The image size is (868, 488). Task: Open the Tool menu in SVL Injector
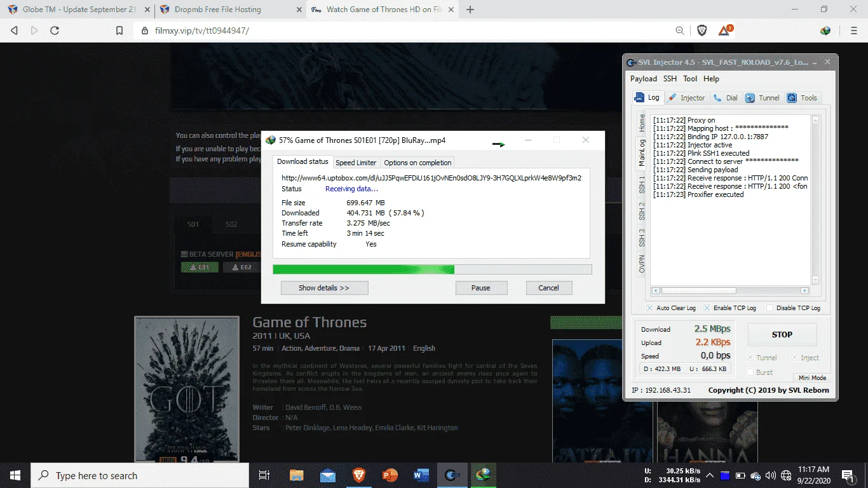[x=690, y=79]
